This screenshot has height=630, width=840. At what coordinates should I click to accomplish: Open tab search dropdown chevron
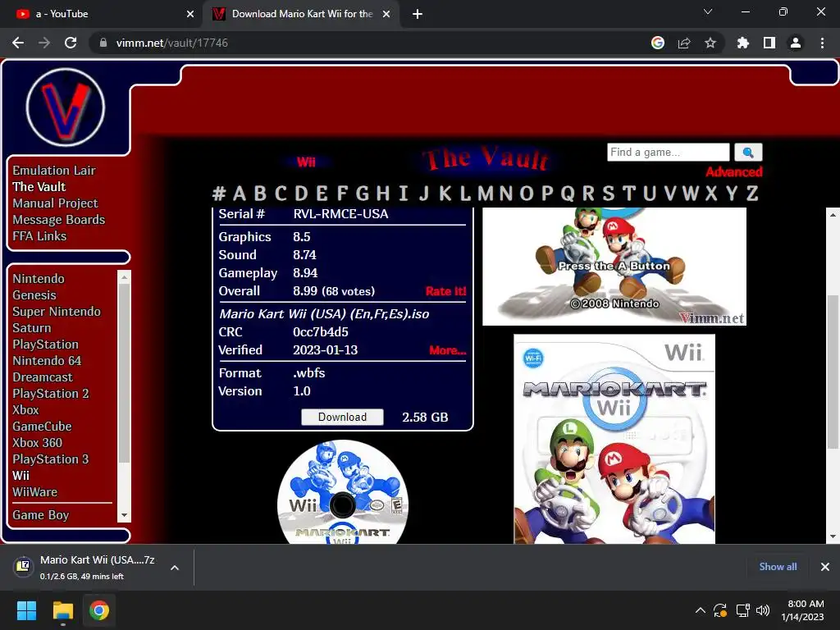coord(708,11)
